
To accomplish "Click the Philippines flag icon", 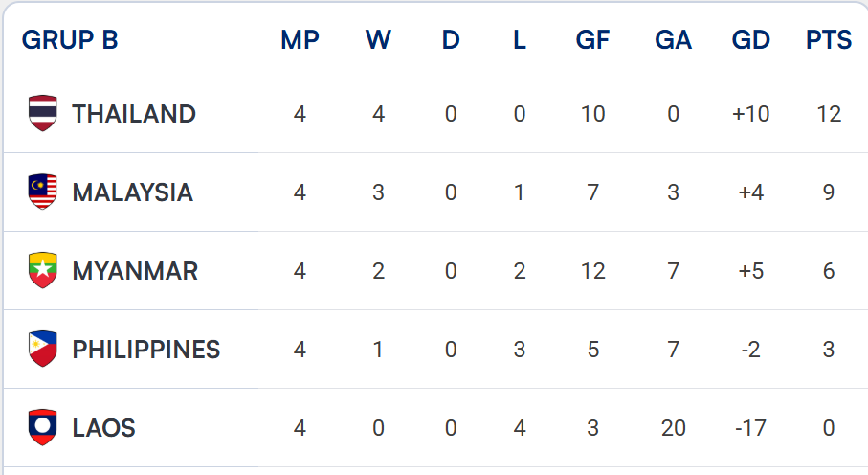I will (x=43, y=350).
